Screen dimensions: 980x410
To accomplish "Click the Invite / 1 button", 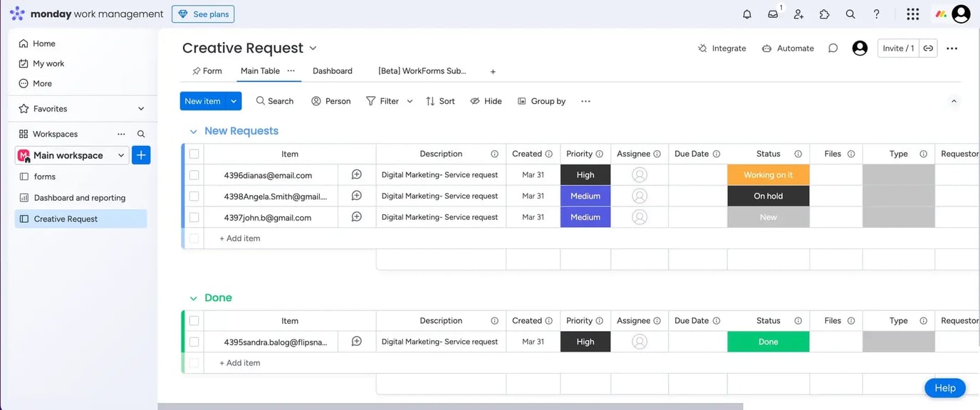I will pyautogui.click(x=898, y=48).
